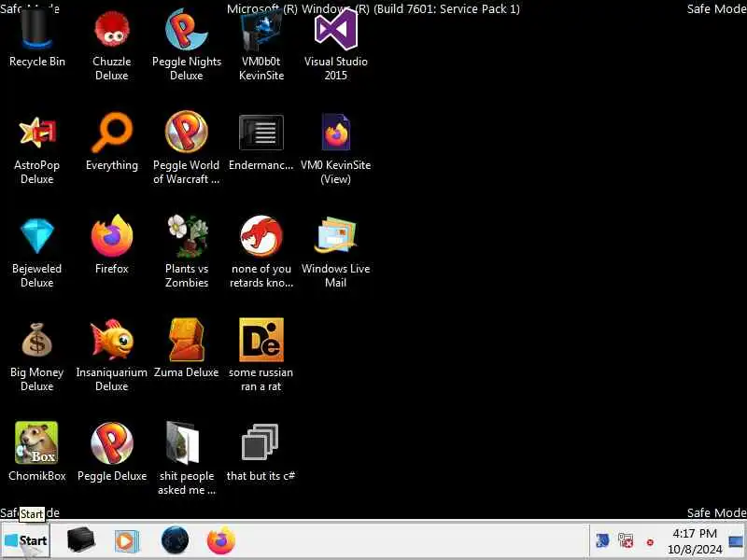The image size is (747, 560).
Task: Open Firefox from the taskbar
Action: pos(221,540)
